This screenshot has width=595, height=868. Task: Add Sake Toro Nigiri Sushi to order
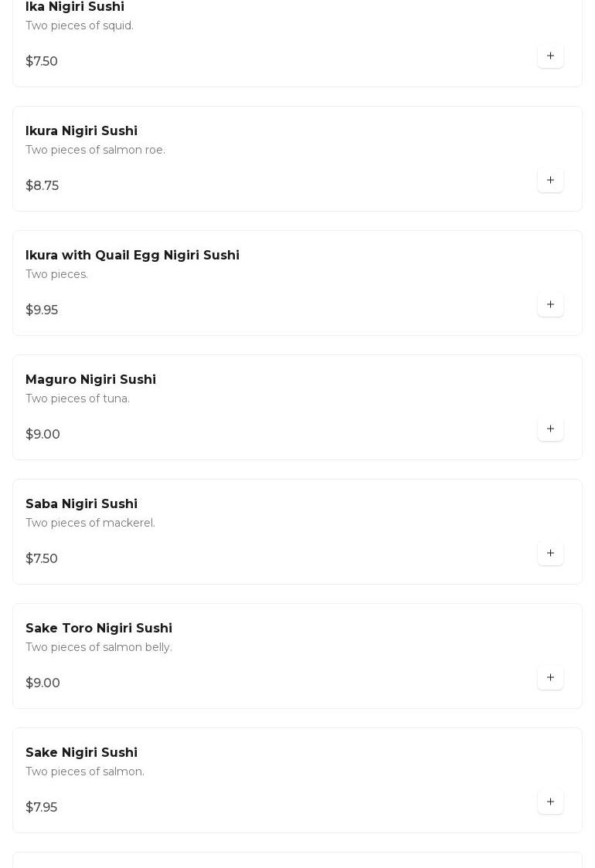point(550,677)
